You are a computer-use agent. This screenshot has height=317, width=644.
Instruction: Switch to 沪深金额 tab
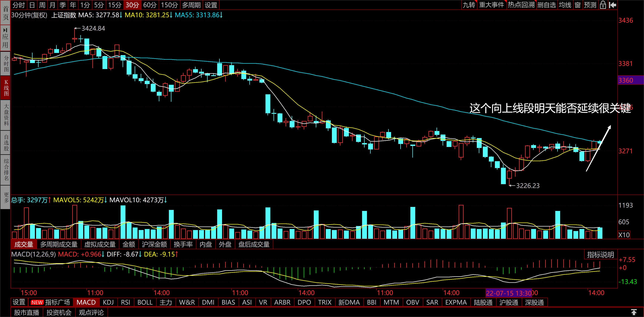click(x=154, y=244)
